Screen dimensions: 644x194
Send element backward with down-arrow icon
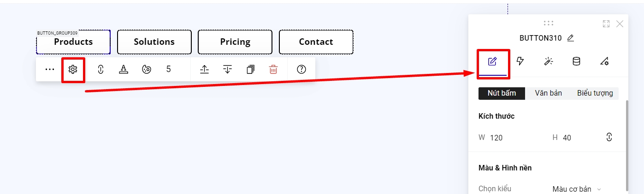click(227, 69)
